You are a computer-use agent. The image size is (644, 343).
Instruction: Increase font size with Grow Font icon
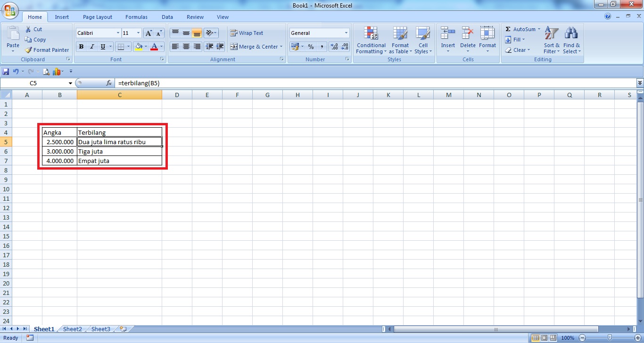tap(149, 33)
